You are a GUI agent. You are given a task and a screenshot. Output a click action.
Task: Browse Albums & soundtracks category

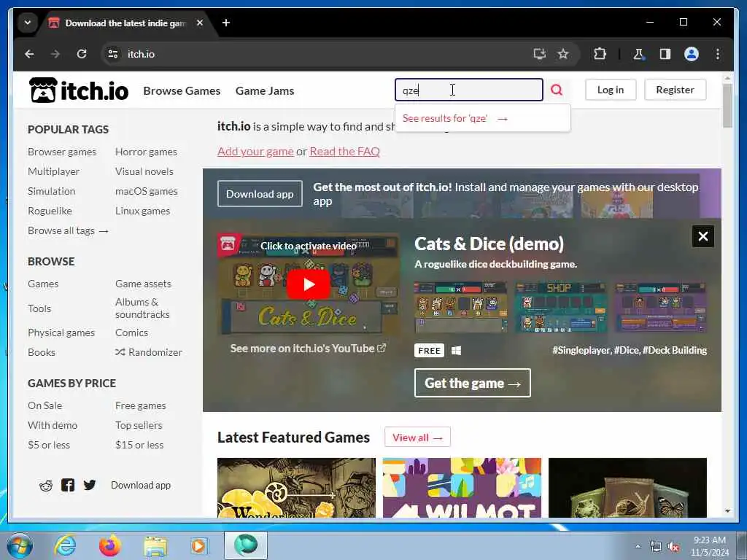(x=142, y=308)
